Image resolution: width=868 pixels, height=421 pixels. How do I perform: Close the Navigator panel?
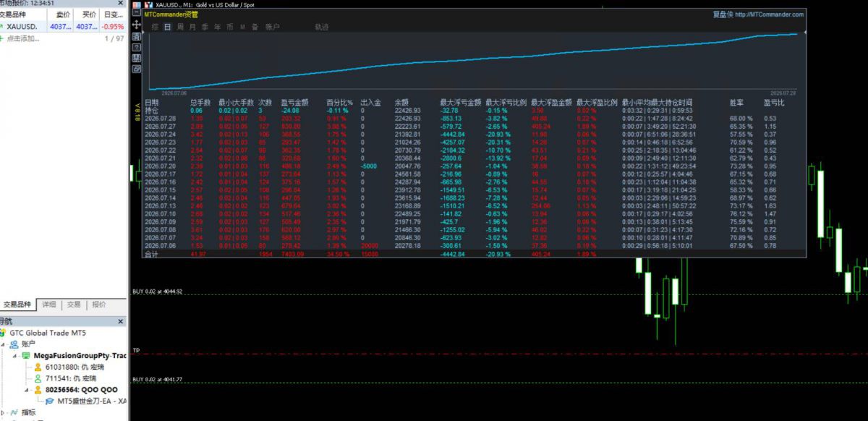(x=120, y=321)
